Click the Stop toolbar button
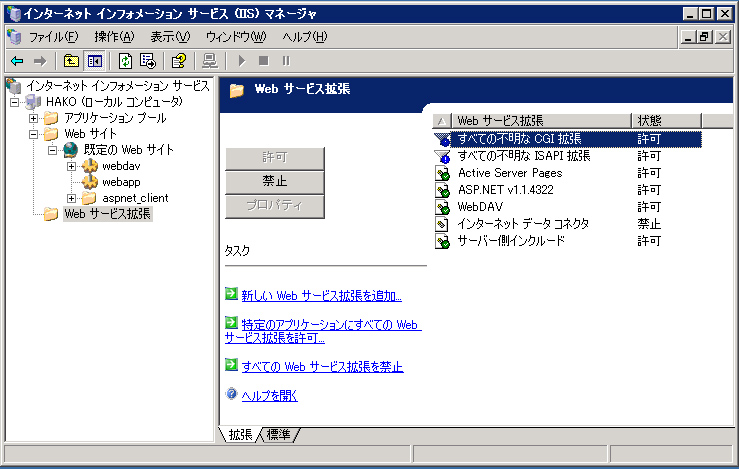739x469 pixels. point(264,61)
